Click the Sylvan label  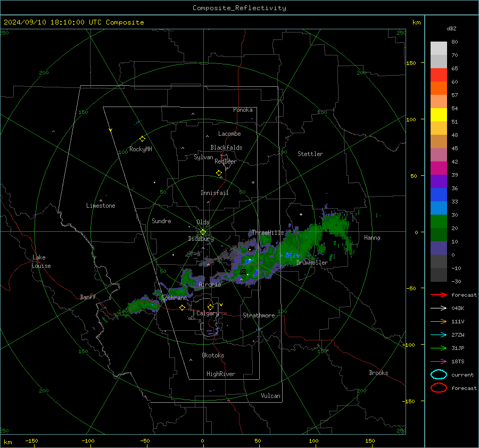pos(203,157)
